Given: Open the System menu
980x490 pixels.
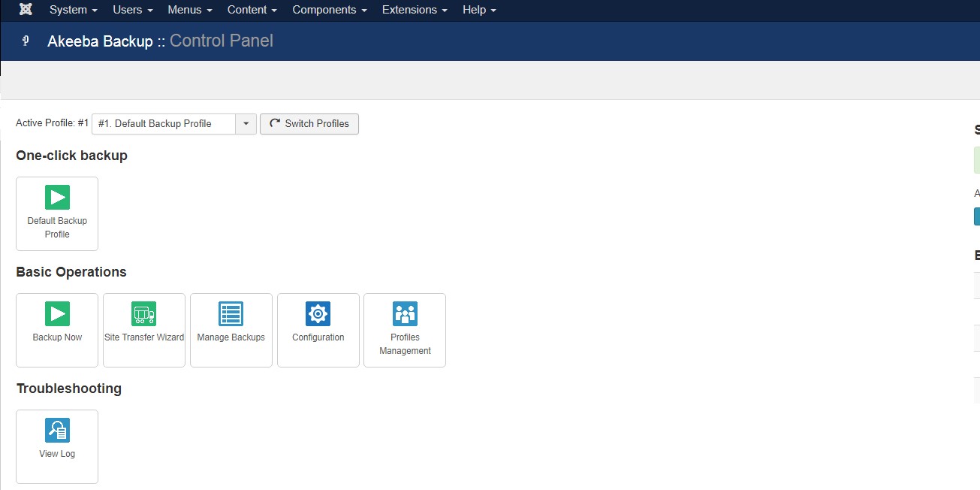Looking at the screenshot, I should point(68,10).
